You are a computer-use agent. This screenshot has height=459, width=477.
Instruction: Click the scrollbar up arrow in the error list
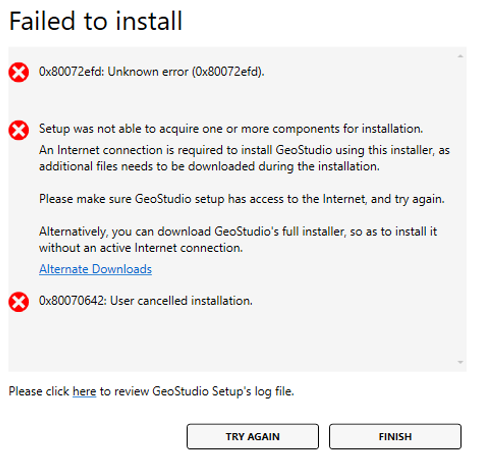(x=460, y=56)
